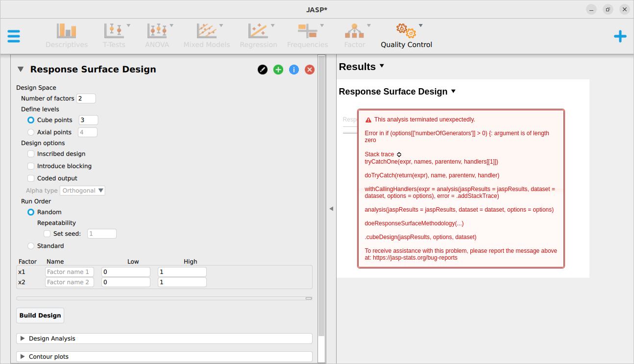The height and width of the screenshot is (364, 634).
Task: Click the Build Design button
Action: 40,315
